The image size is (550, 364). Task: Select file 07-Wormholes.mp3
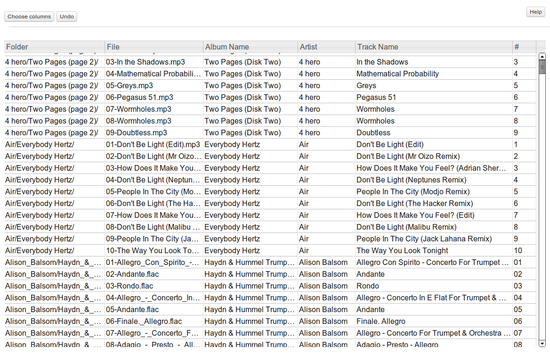point(139,109)
